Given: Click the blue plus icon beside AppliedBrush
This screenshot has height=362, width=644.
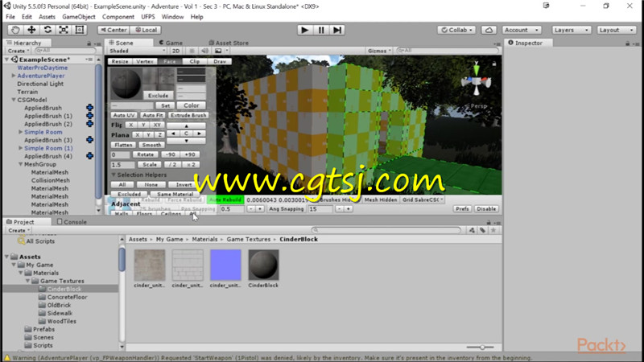Looking at the screenshot, I should point(89,108).
